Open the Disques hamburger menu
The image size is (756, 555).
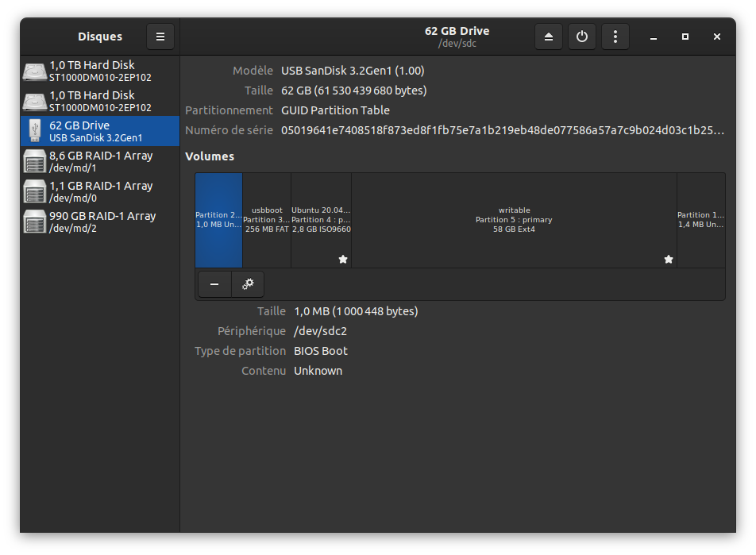click(x=160, y=37)
